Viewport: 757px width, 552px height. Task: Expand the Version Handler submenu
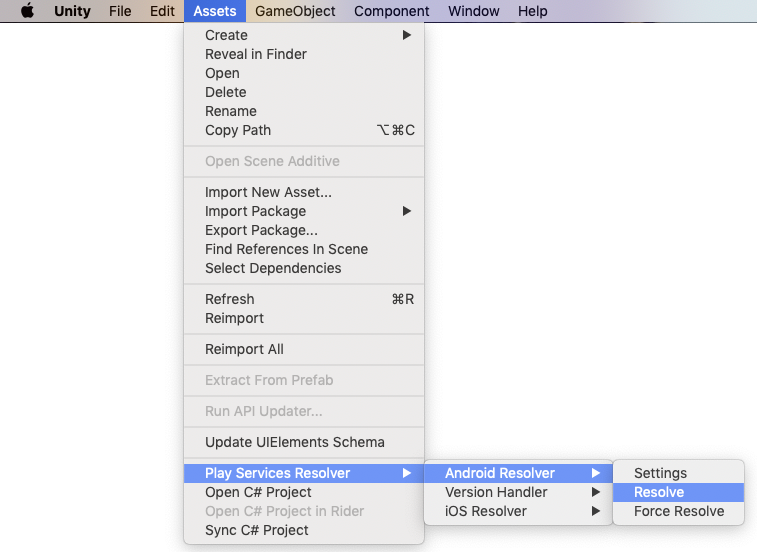click(496, 492)
